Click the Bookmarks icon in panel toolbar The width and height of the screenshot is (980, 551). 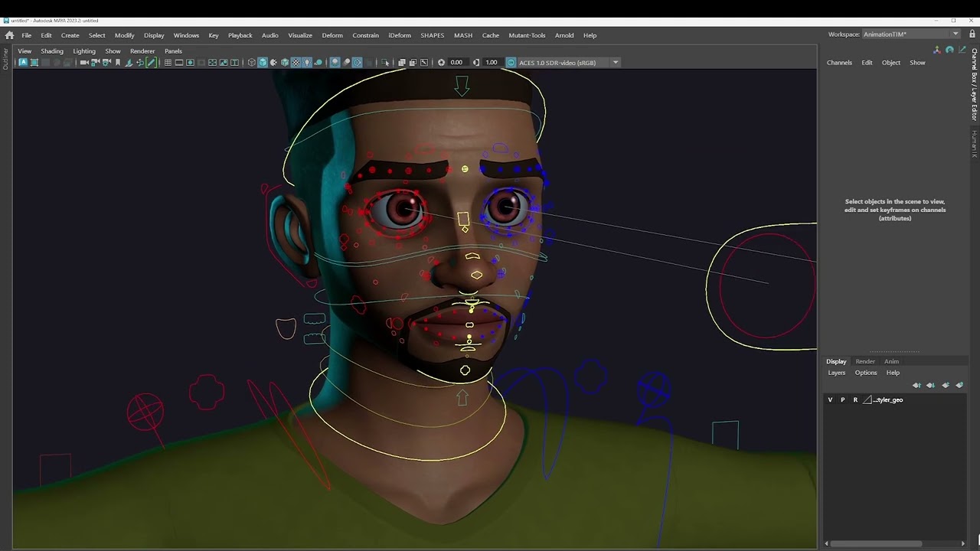point(117,62)
